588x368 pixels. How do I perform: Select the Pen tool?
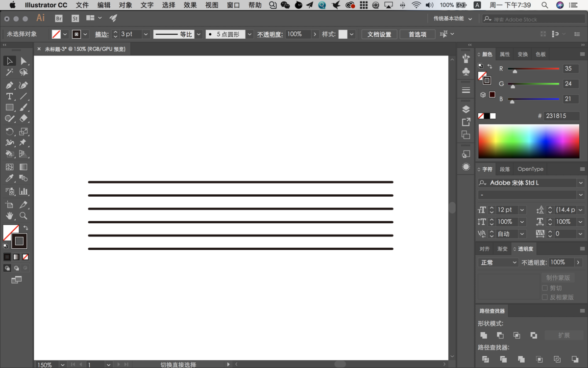tap(9, 85)
